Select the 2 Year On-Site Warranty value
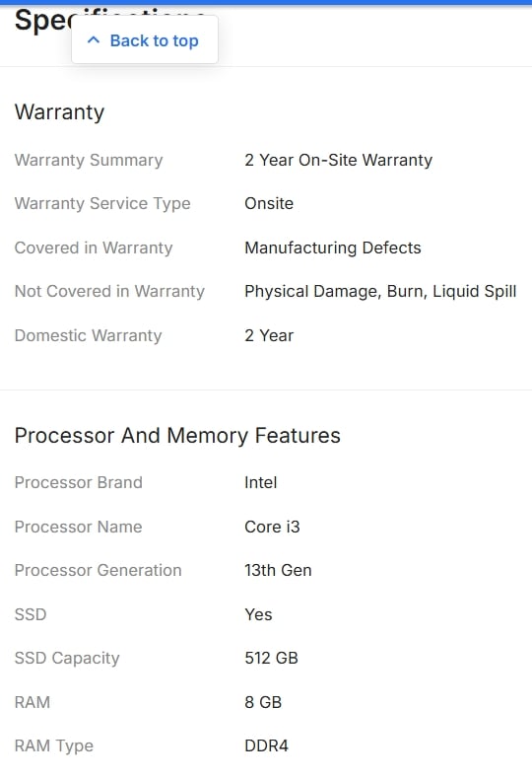532x779 pixels. (339, 160)
